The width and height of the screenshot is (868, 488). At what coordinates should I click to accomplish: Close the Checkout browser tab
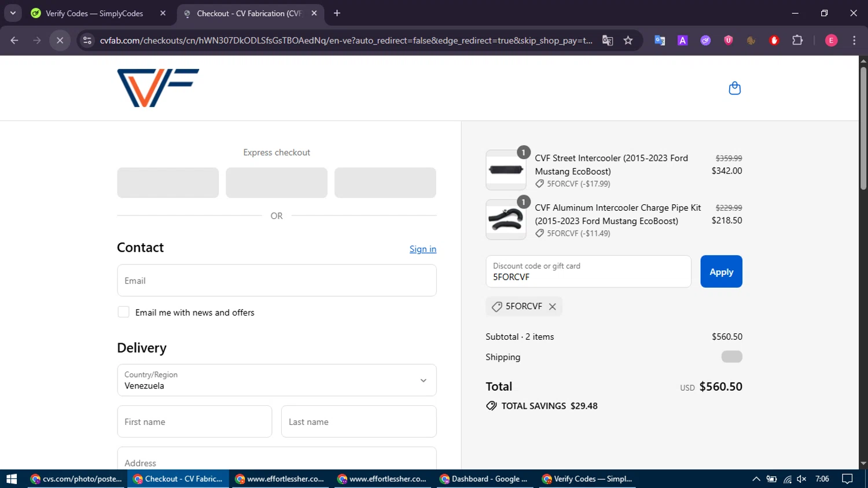pyautogui.click(x=314, y=13)
